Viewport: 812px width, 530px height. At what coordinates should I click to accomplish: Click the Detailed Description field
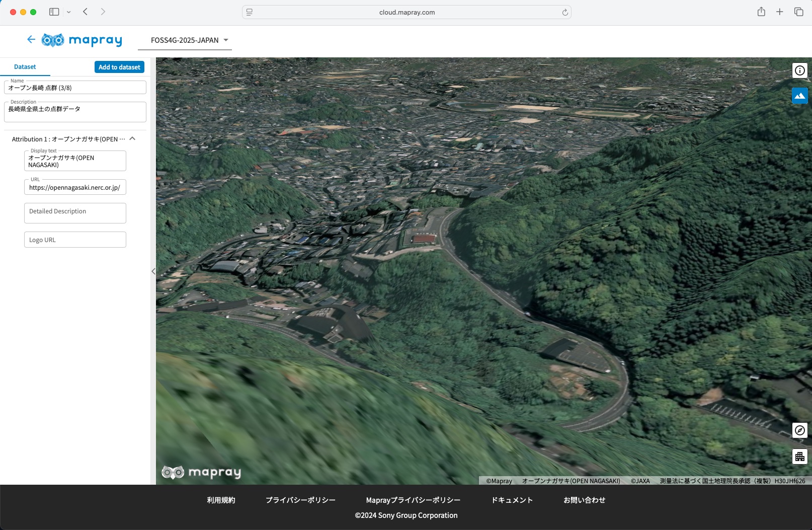pyautogui.click(x=75, y=213)
